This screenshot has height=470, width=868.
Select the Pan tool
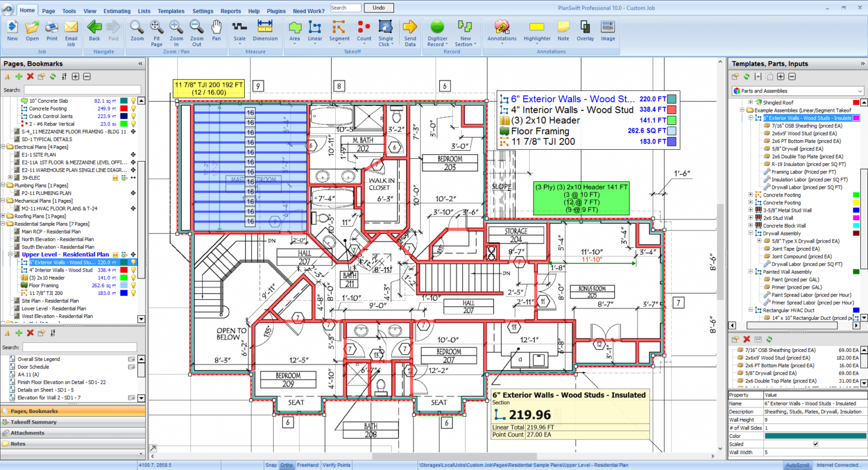point(216,31)
